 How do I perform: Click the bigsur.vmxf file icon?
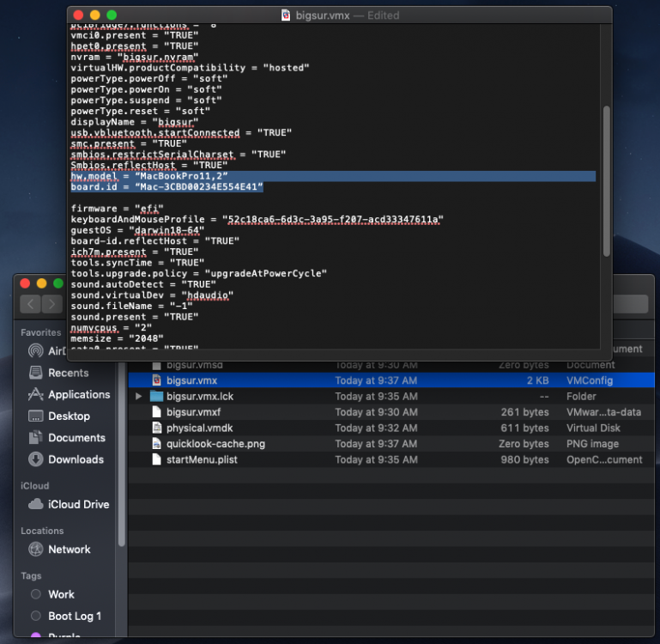point(156,412)
